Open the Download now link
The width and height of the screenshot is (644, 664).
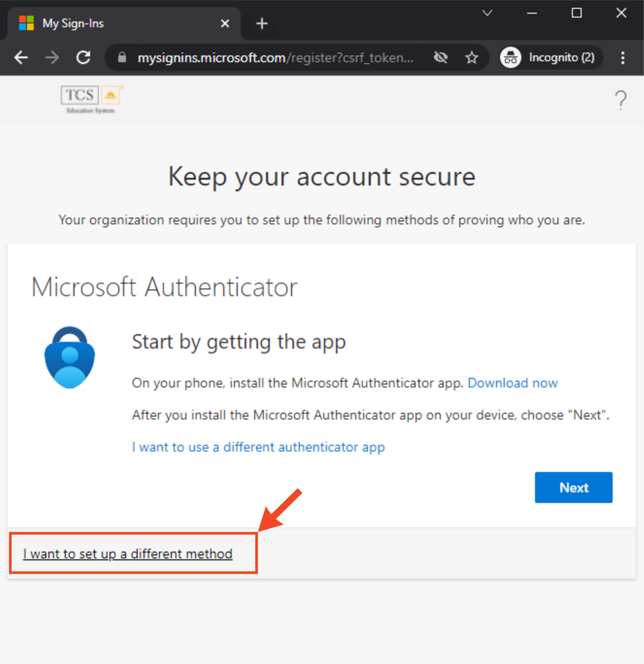[x=513, y=383]
